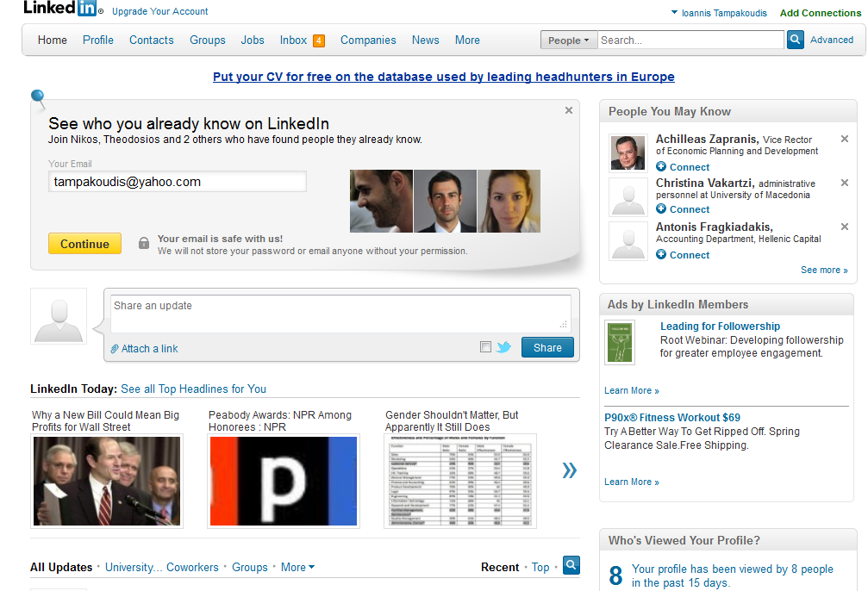Image resolution: width=868 pixels, height=591 pixels.
Task: Open the Jobs menu
Action: click(253, 40)
